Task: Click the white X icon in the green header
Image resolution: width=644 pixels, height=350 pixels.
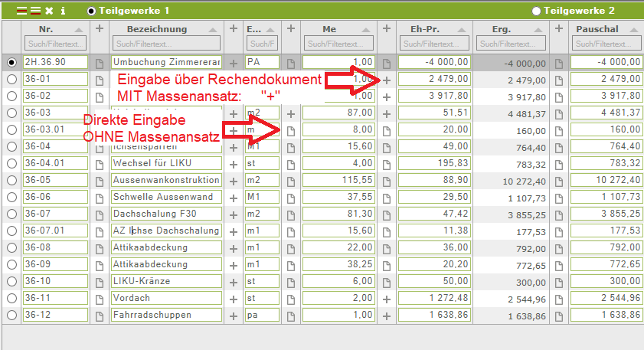Action: 49,11
